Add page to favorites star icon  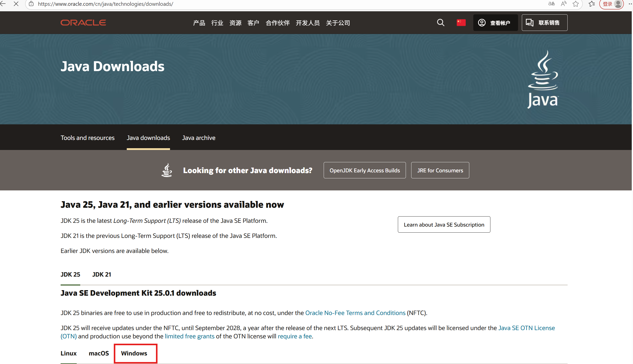coord(576,4)
